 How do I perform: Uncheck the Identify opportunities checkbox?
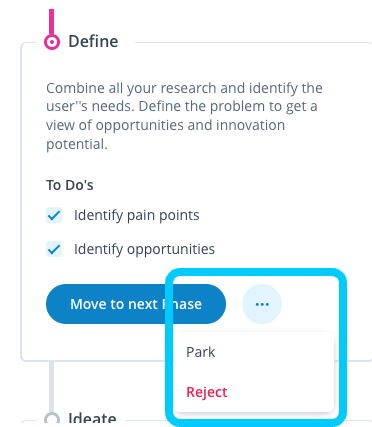54,249
